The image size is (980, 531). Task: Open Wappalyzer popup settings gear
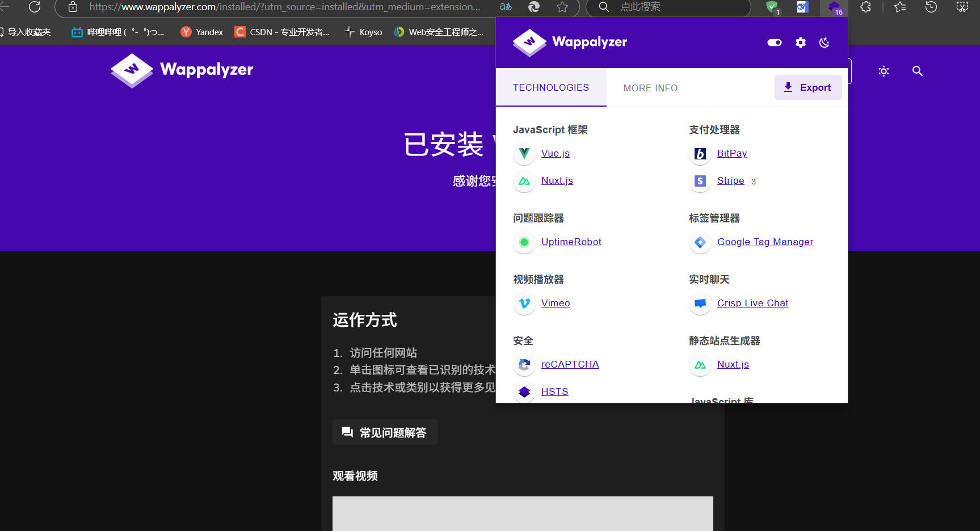[x=801, y=43]
